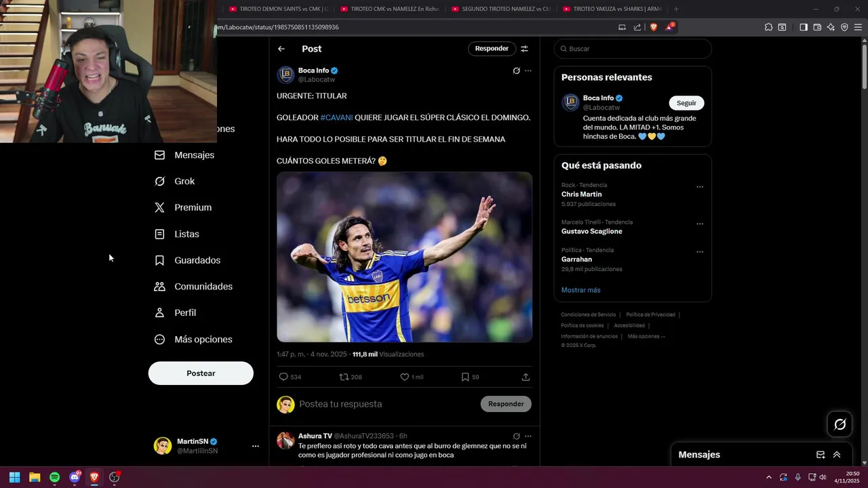The height and width of the screenshot is (488, 868).
Task: Go to Premium in the sidebar
Action: (x=183, y=207)
